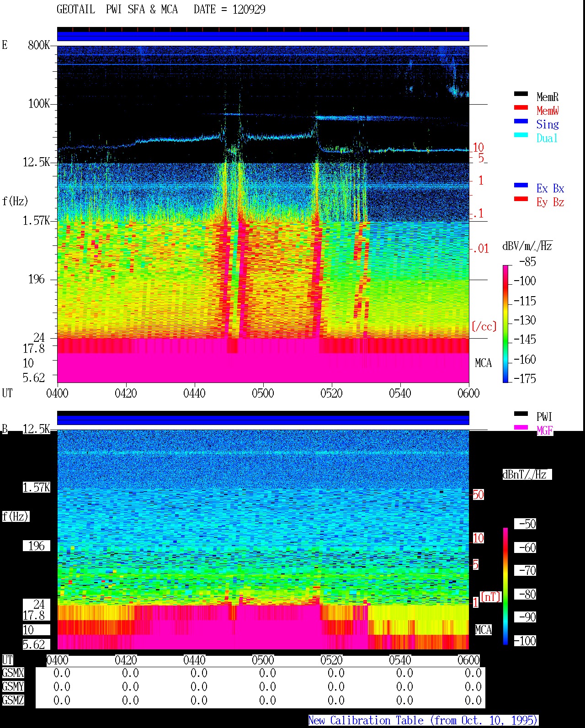585x728 pixels.
Task: Click the "MemW" legend label
Action: [548, 111]
